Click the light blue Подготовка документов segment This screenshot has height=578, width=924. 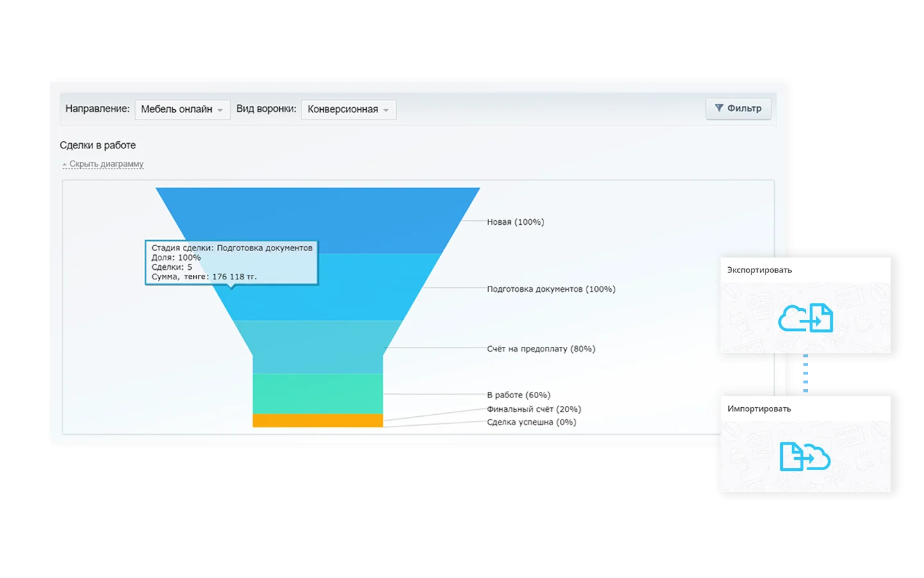[359, 295]
